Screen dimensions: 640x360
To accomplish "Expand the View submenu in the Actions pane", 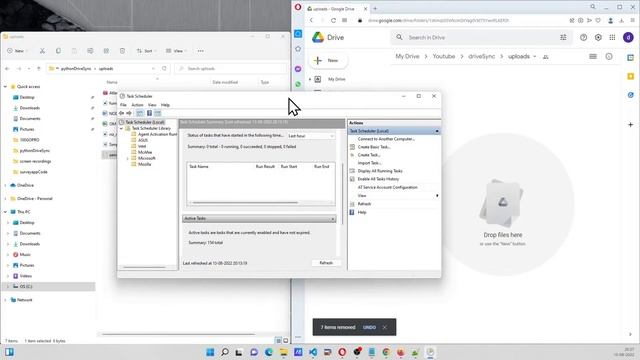I will [437, 196].
